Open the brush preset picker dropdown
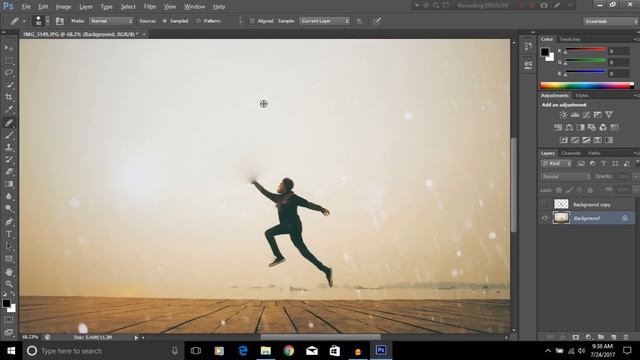This screenshot has width=640, height=360. coord(47,21)
